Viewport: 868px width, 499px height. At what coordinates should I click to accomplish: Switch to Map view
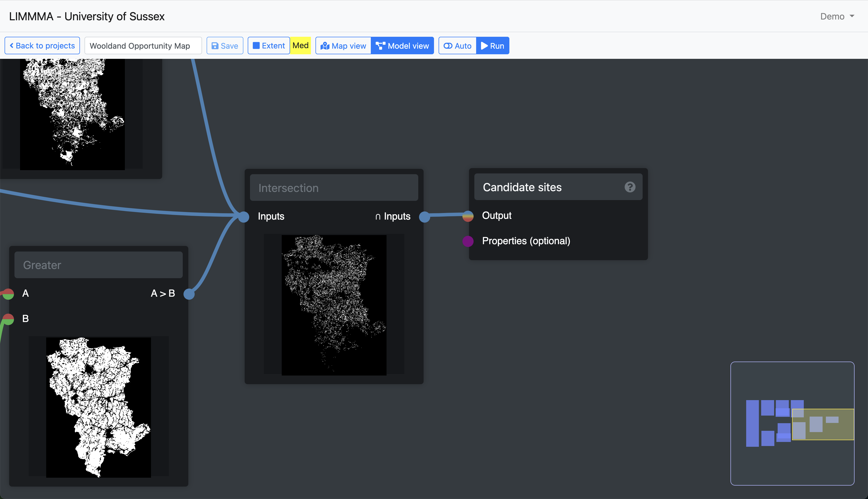point(343,46)
